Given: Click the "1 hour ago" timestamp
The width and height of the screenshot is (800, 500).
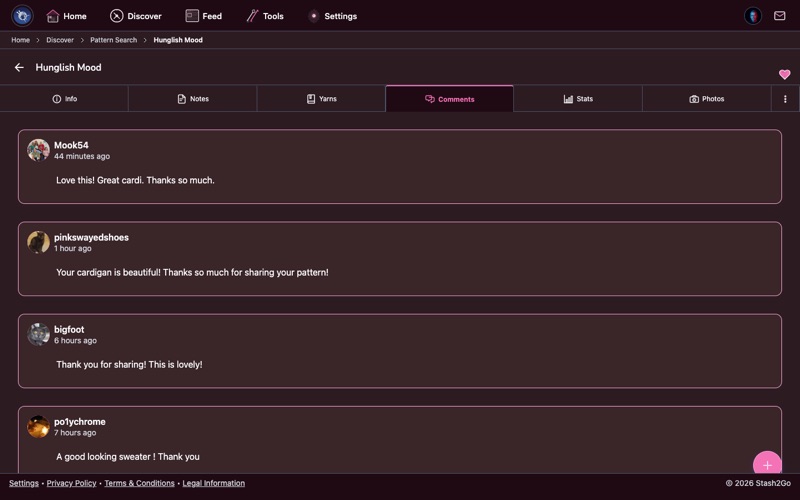Looking at the screenshot, I should point(72,248).
